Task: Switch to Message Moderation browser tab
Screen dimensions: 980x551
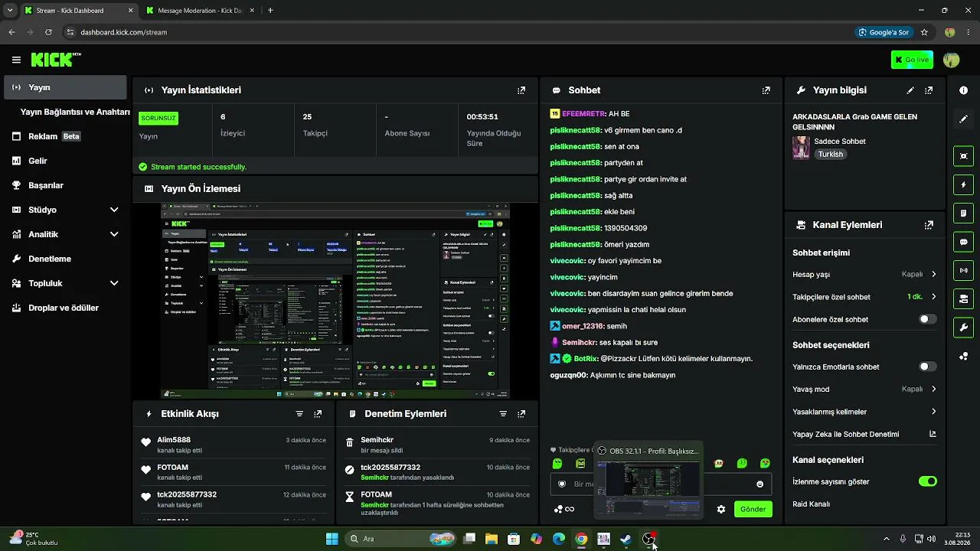Action: click(200, 11)
